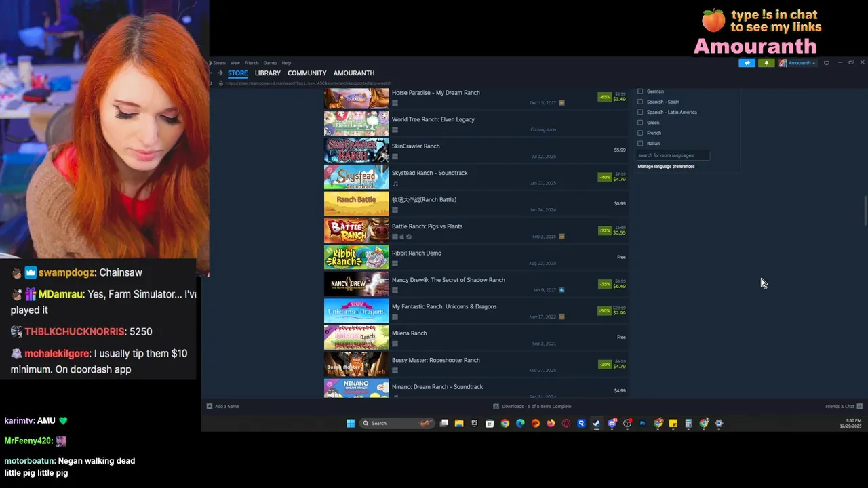Open Microsoft Store from the taskbar
The height and width of the screenshot is (488, 868).
click(x=490, y=423)
